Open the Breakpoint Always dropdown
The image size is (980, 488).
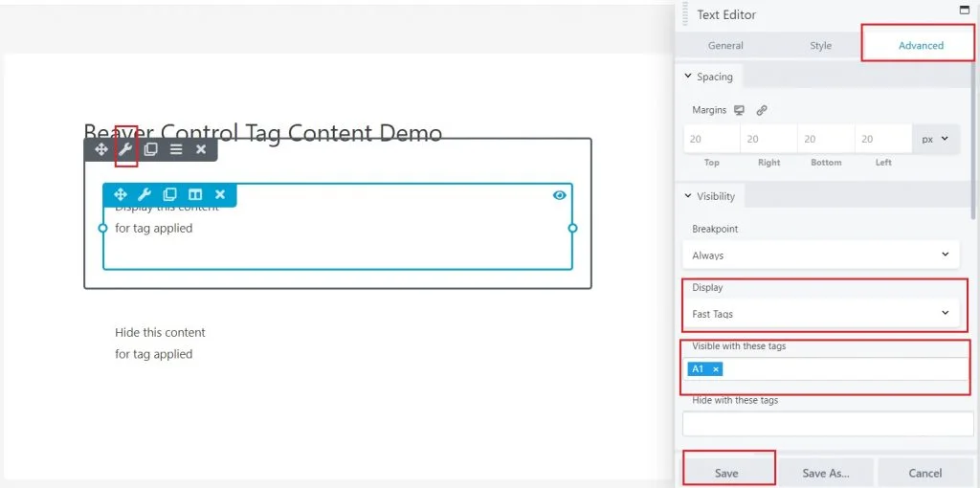coord(820,255)
